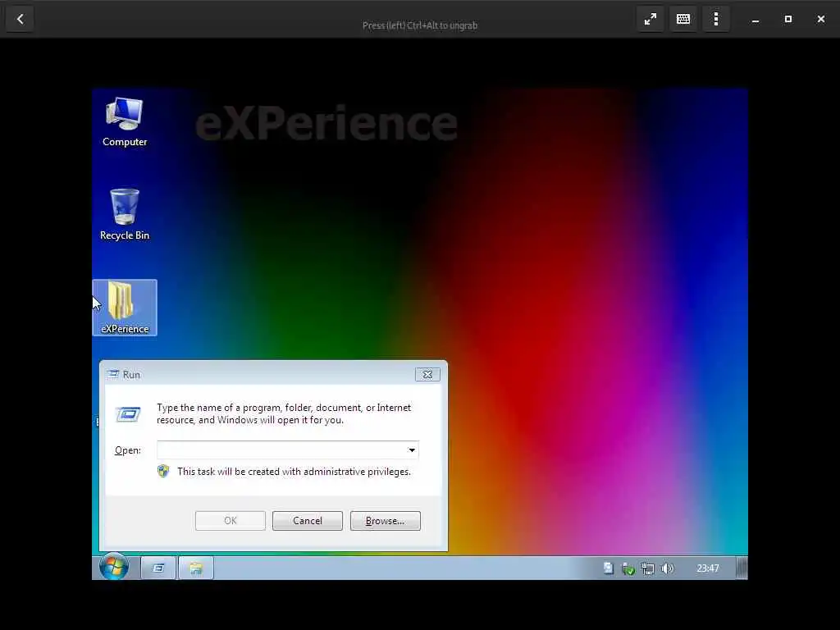
Task: Click the taskbar clock 23:47
Action: 708,568
